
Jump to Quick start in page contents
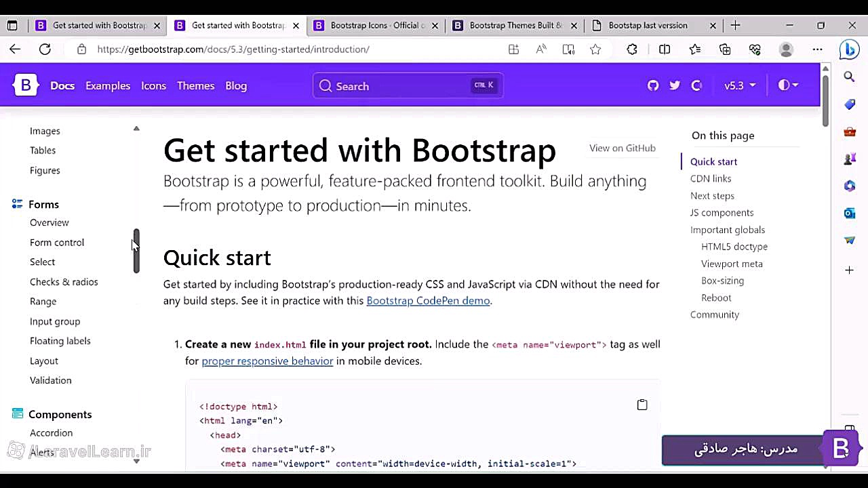coord(713,161)
